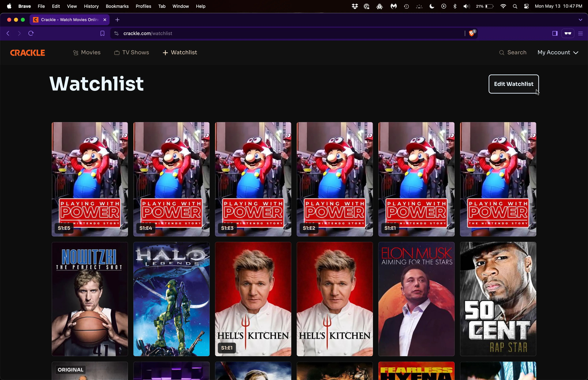Open Hell's Kitchen poster without episode badge

335,299
